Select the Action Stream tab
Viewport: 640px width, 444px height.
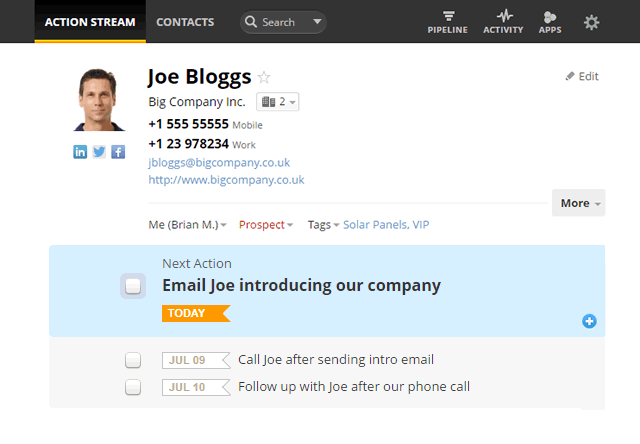click(90, 22)
